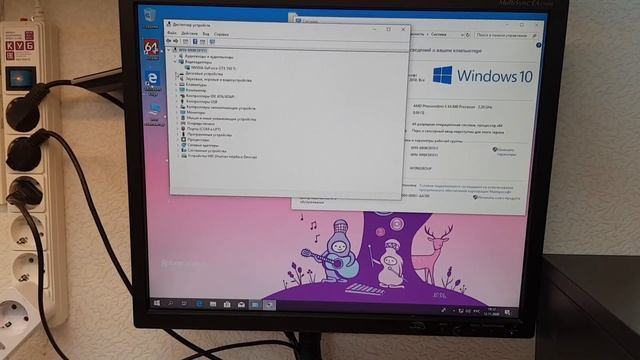640x360 pixels.
Task: Expand the Клавиатуры category
Action: coord(177,84)
